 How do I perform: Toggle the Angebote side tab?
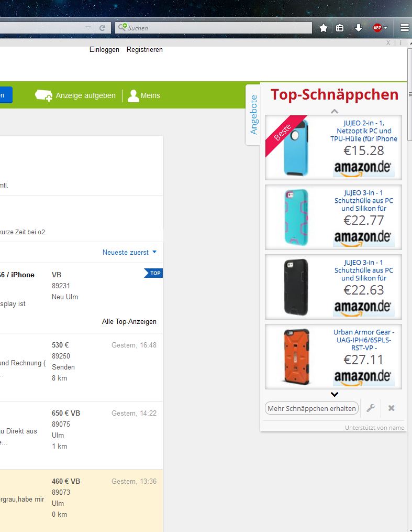coord(253,114)
